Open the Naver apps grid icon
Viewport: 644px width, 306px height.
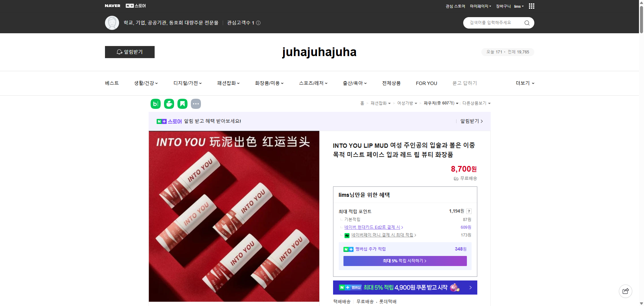point(531,6)
